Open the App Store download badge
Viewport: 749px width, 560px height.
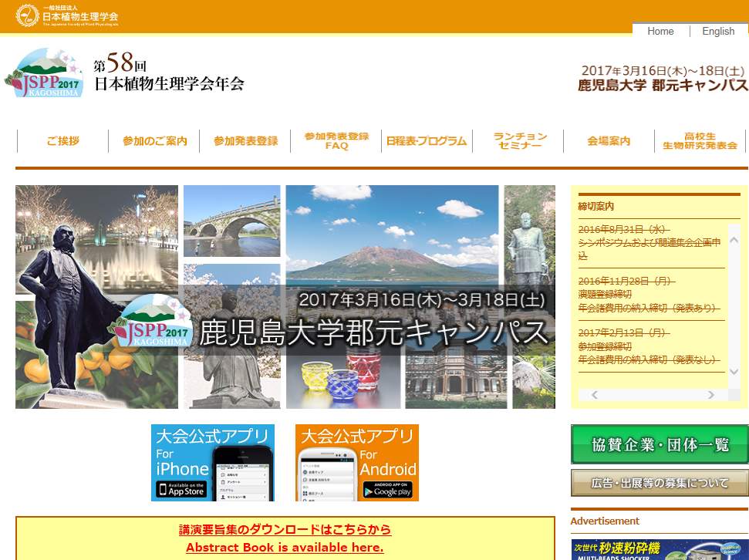tap(182, 490)
